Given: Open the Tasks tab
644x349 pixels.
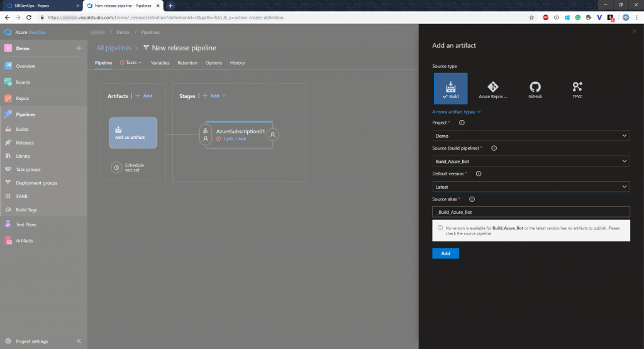Looking at the screenshot, I should (x=131, y=63).
